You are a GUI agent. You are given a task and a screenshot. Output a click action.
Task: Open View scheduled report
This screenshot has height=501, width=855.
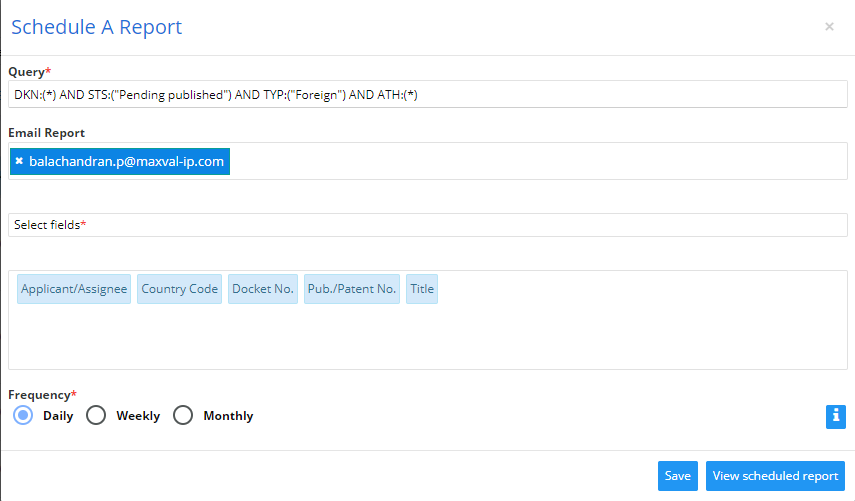click(x=775, y=476)
